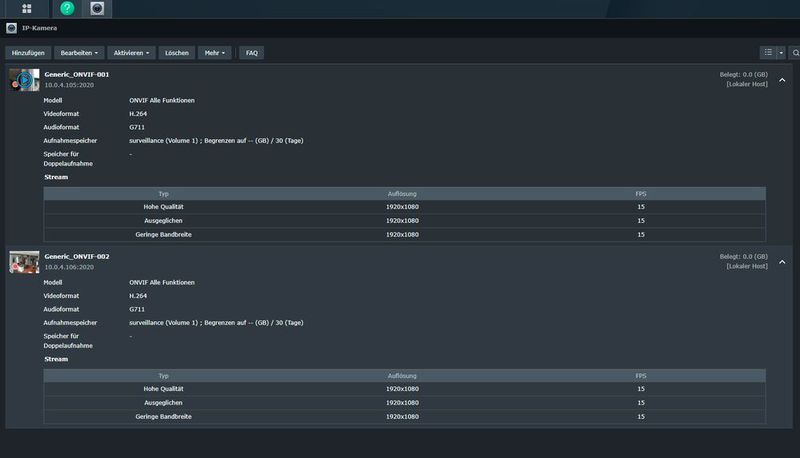The width and height of the screenshot is (800, 458).
Task: Select the Generic_ONVIF-002 camera name
Action: 77,256
